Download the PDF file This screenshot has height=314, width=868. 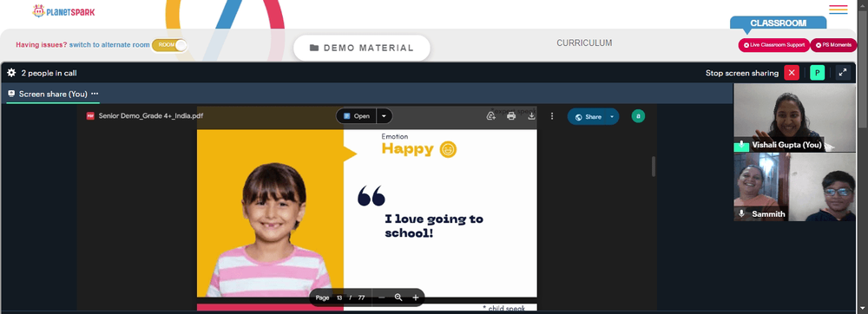(x=531, y=116)
